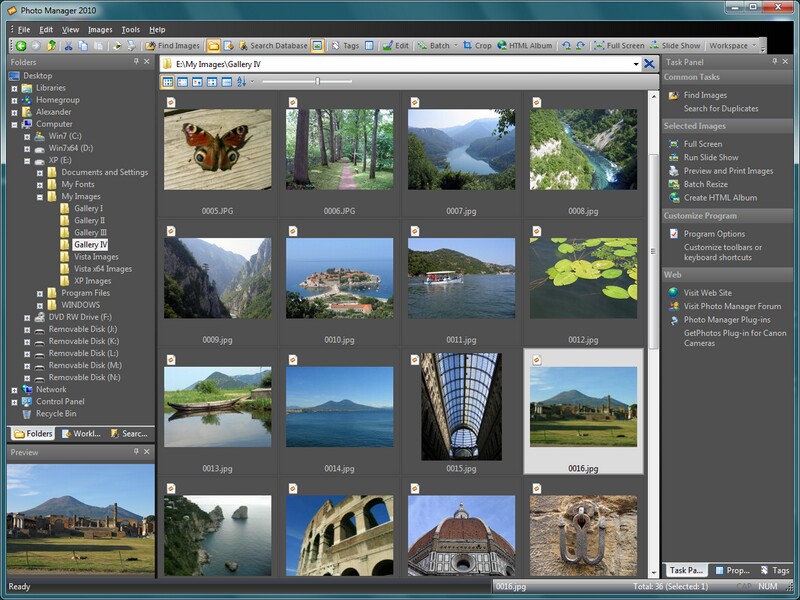Click Visit Photo Manager Forum link
This screenshot has width=800, height=600.
coord(732,306)
